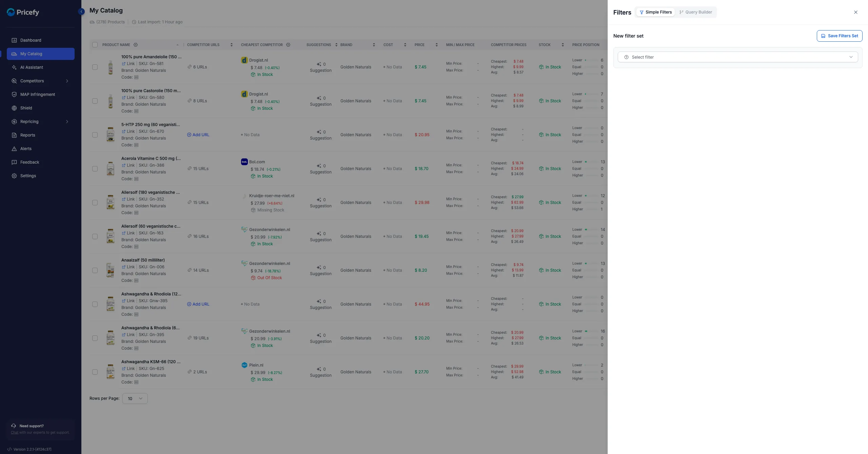Viewport: 868px width, 454px height.
Task: Click the Competitors magnifier icon
Action: point(14,81)
